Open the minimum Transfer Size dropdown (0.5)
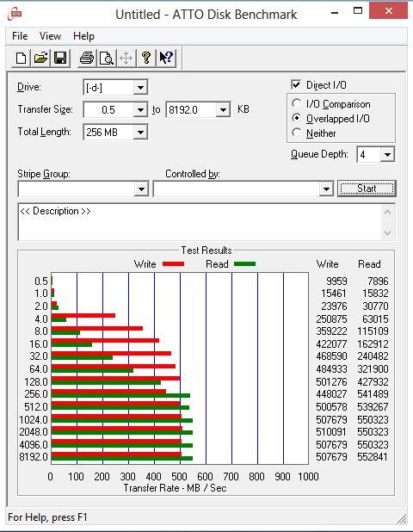The height and width of the screenshot is (532, 413). pos(140,110)
